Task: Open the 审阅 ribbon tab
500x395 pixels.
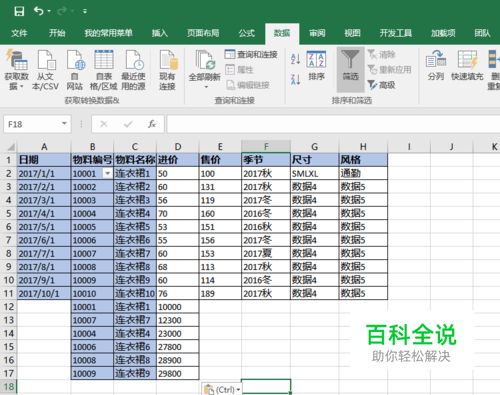Action: click(x=317, y=33)
